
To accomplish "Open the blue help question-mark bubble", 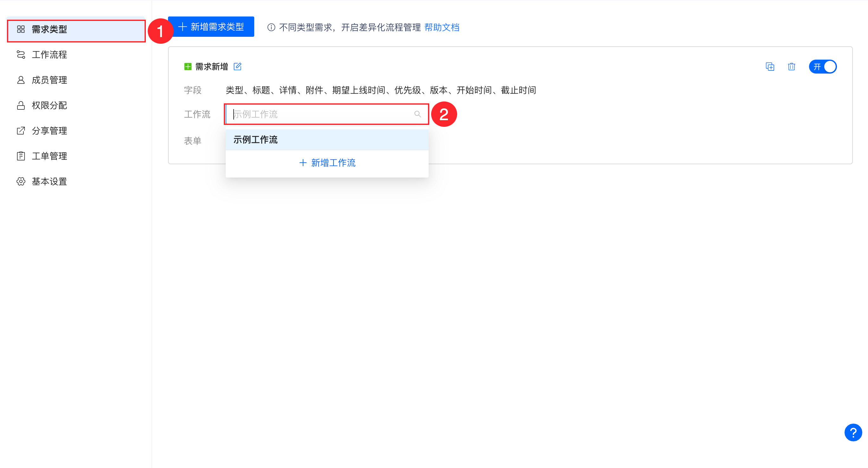I will point(853,432).
